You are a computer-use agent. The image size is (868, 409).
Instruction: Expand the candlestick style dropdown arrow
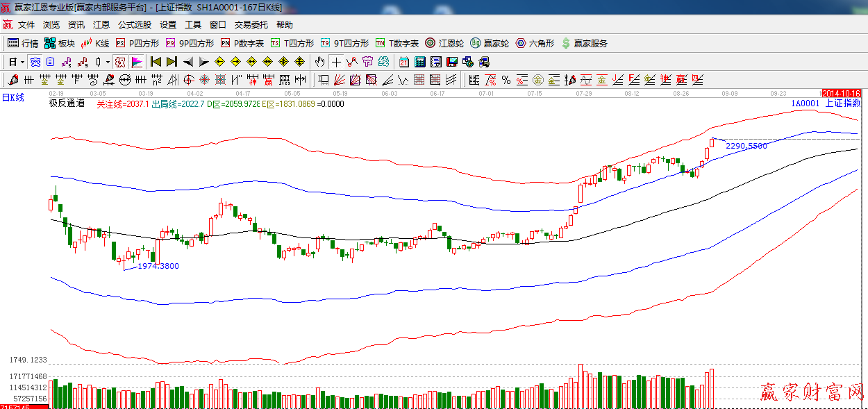[107, 62]
